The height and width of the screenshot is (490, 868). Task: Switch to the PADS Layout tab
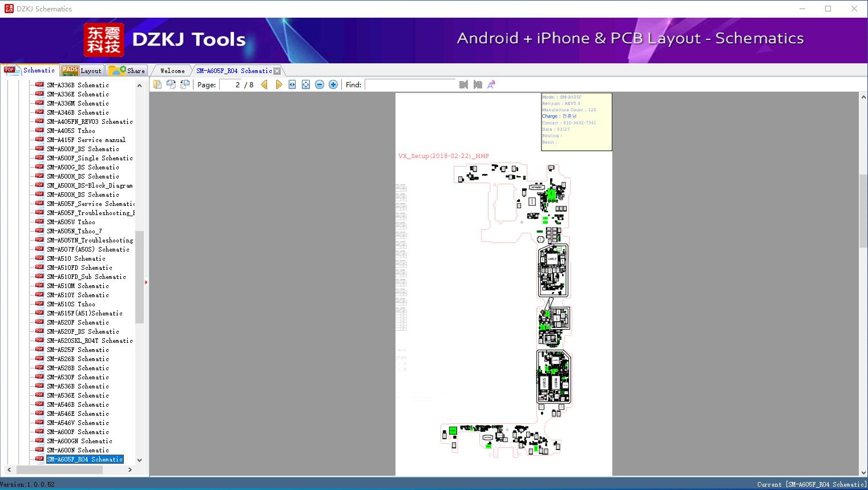pos(82,71)
